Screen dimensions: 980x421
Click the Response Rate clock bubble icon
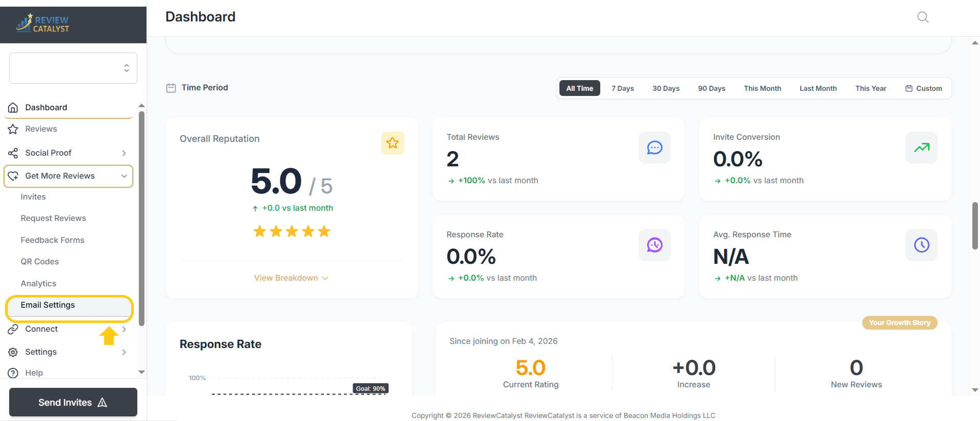654,245
